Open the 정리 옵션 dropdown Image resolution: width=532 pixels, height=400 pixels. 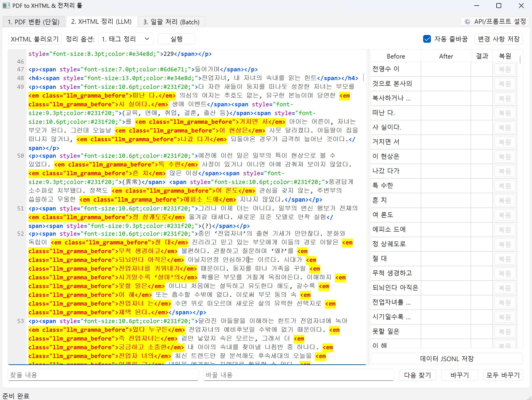[126, 39]
